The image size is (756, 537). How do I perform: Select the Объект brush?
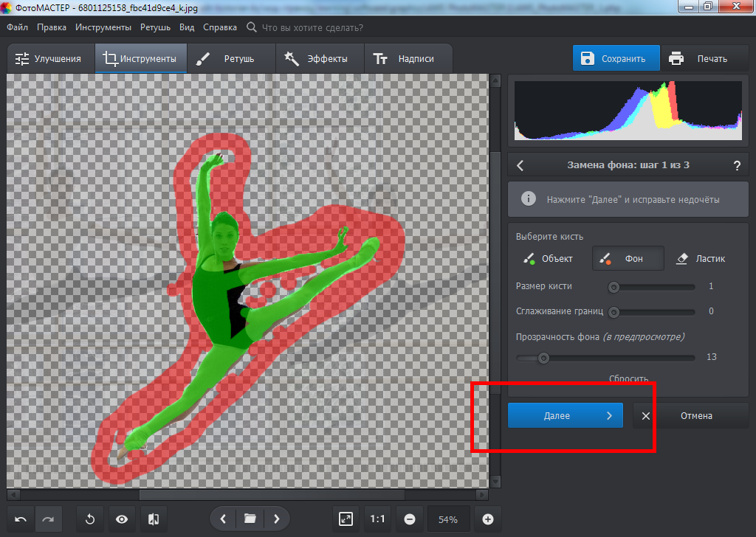point(548,259)
